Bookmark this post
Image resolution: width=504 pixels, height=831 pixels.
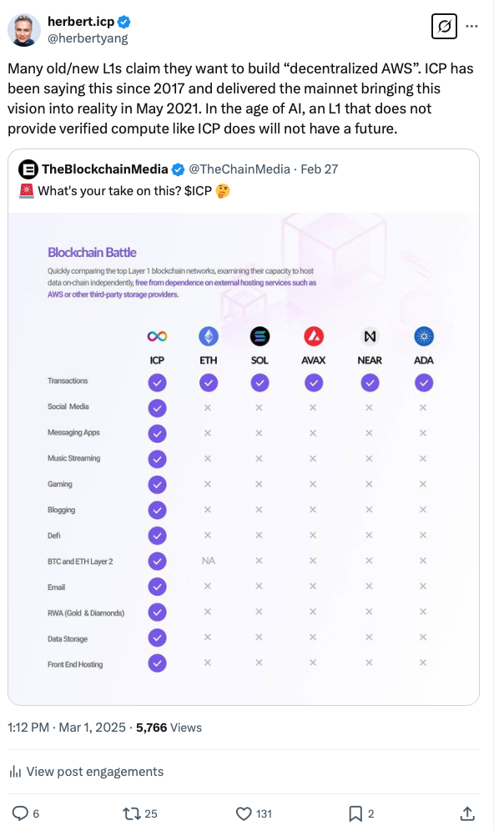click(355, 813)
